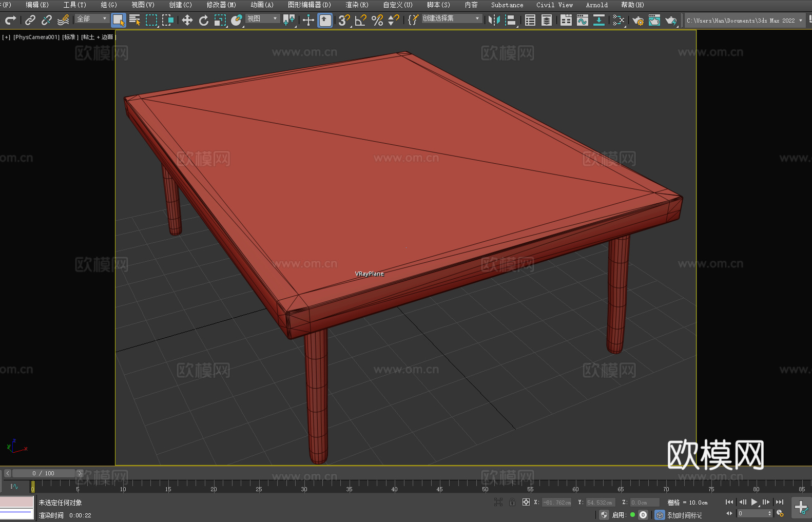Click the time slider 0 / 100 handle
The image size is (812, 522).
(44, 473)
